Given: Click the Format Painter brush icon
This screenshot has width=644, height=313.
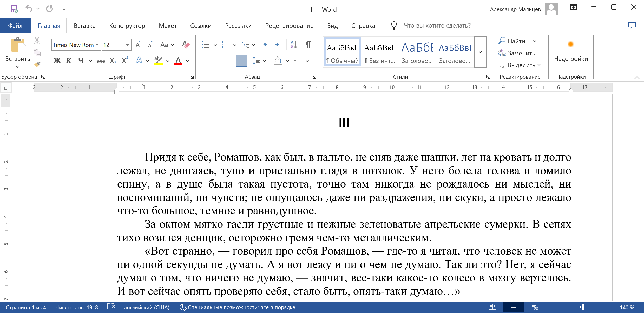Looking at the screenshot, I should coord(37,64).
